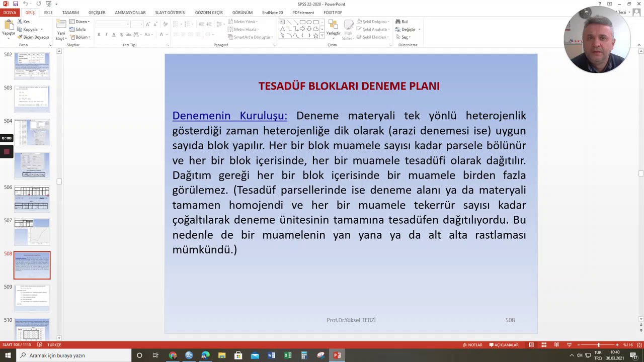Toggle AÇIKLAMALAR comments pane

pyautogui.click(x=503, y=345)
